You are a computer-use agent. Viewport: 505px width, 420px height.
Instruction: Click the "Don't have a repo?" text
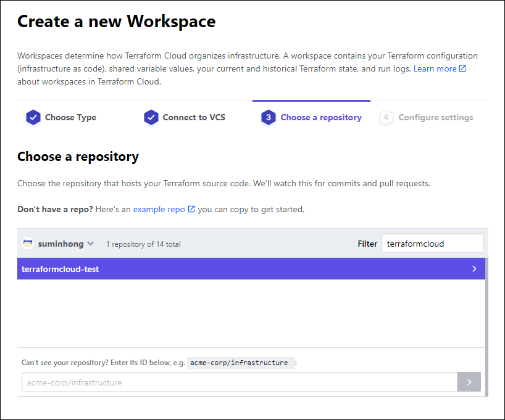pyautogui.click(x=55, y=209)
